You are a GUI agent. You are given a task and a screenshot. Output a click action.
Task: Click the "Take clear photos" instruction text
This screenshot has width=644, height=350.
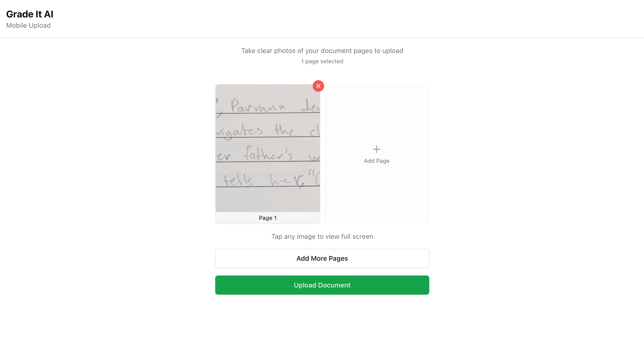[x=322, y=51]
